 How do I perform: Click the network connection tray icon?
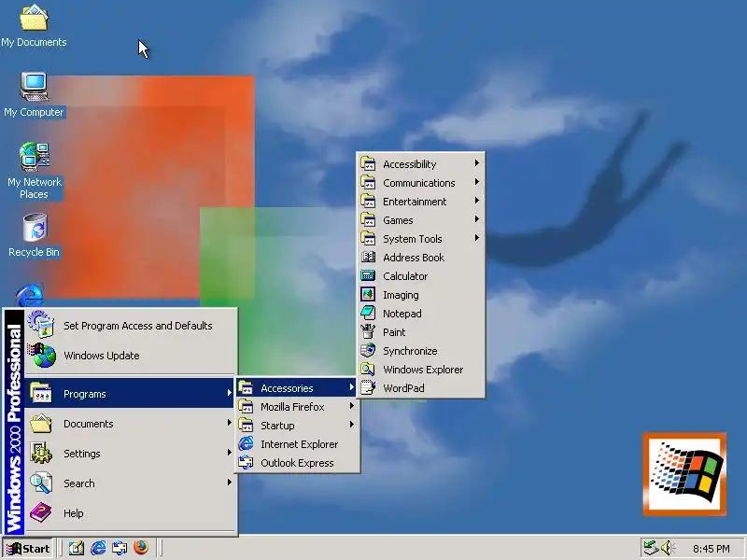651,548
